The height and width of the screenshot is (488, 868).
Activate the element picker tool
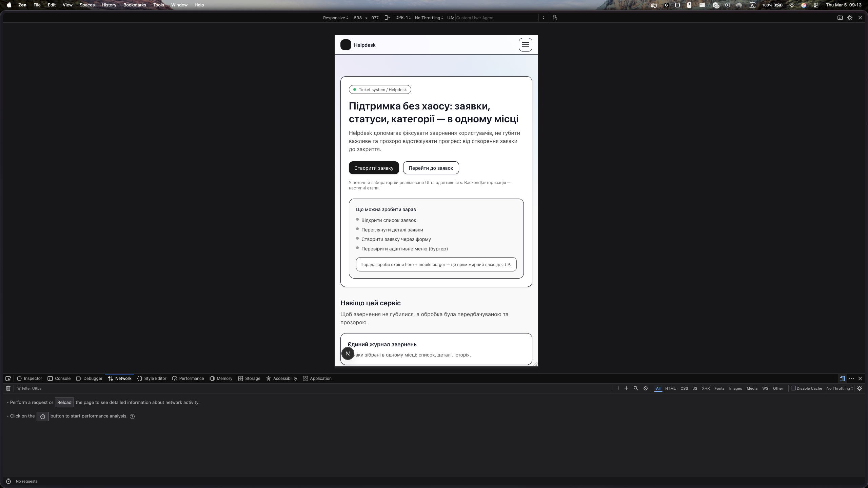(8, 379)
